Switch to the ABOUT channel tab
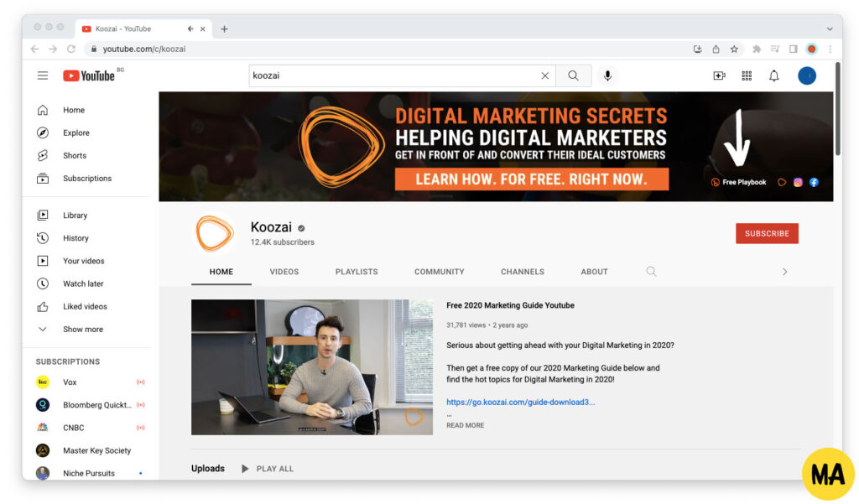 coord(595,272)
